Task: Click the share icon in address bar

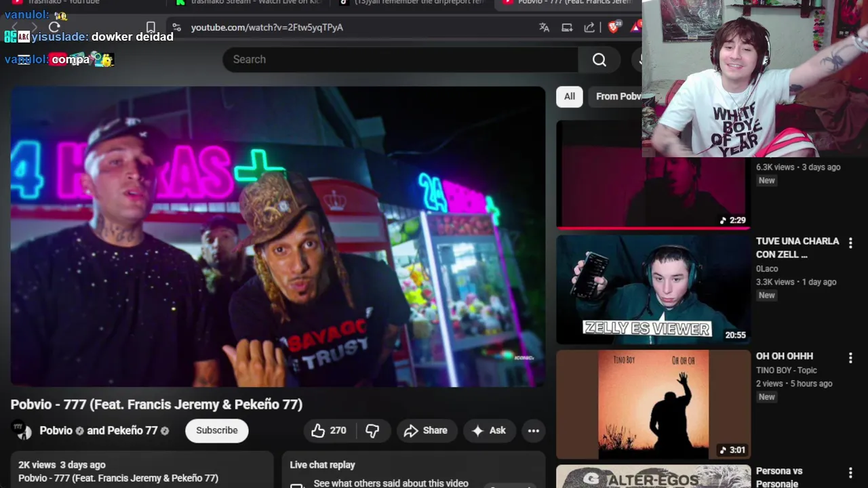Action: (x=589, y=27)
